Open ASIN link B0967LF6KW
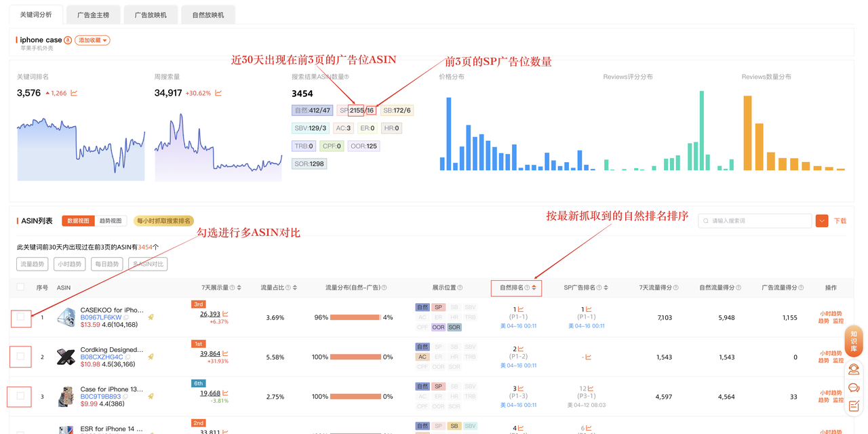The image size is (868, 434). click(101, 317)
